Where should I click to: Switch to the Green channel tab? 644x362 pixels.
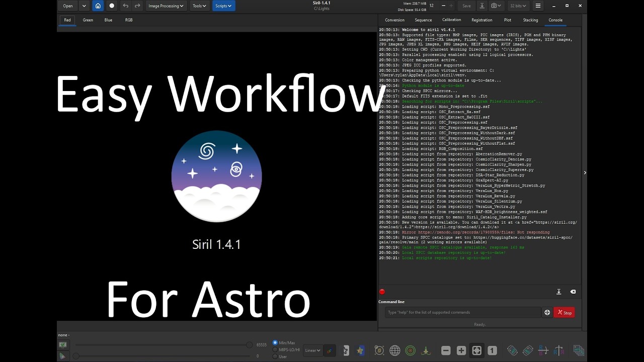88,20
